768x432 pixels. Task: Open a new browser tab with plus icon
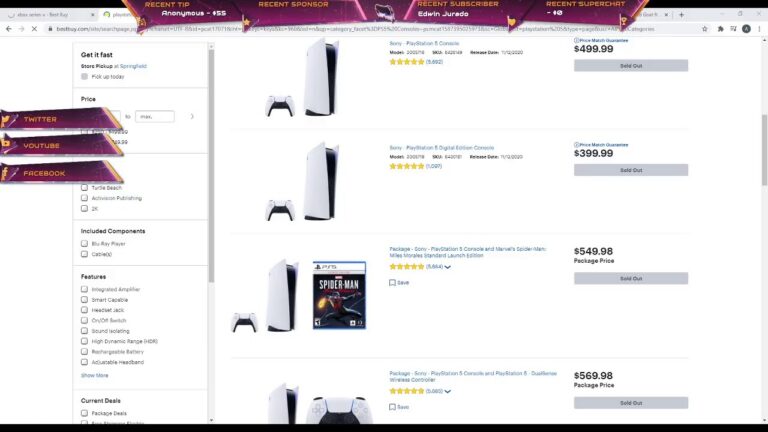click(x=681, y=15)
